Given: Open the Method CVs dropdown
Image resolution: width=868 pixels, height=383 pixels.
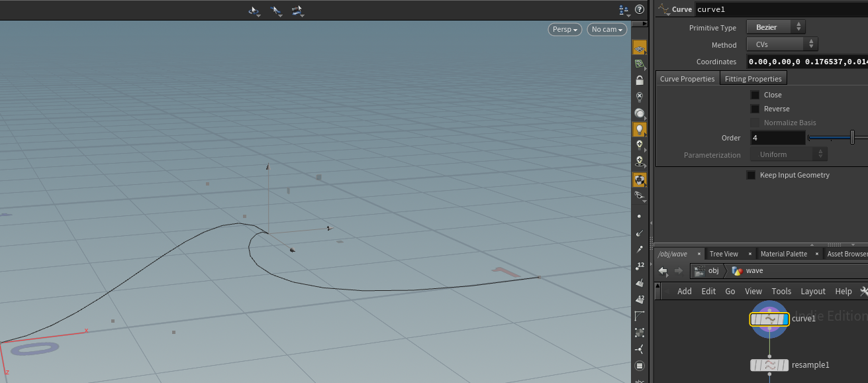Looking at the screenshot, I should tap(783, 44).
